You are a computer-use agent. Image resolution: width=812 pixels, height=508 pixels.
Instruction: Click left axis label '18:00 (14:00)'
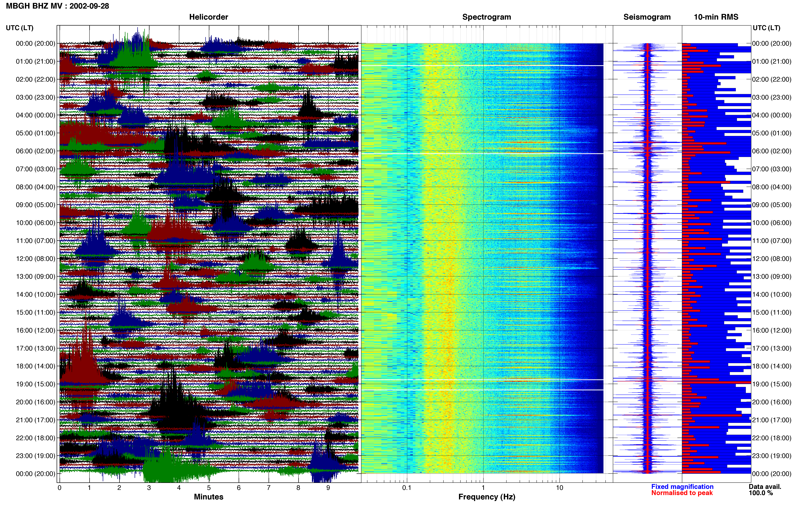pyautogui.click(x=36, y=366)
